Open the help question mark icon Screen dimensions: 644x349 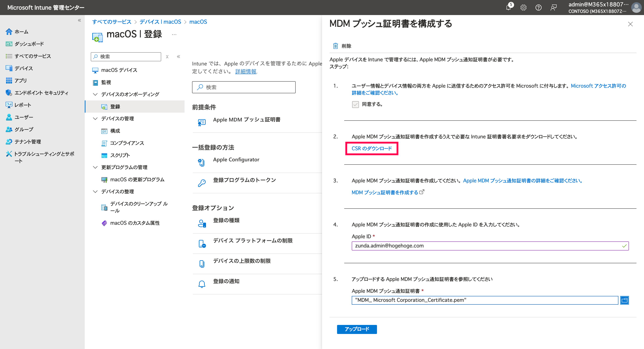click(539, 8)
